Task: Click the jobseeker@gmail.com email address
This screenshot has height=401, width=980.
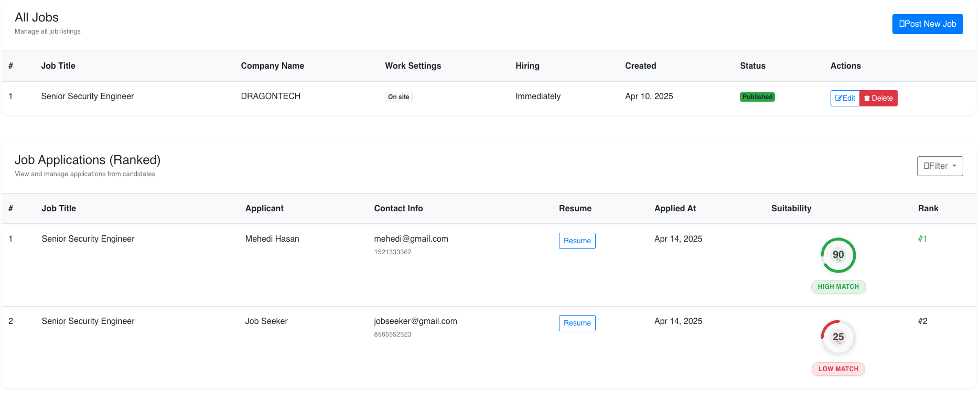Action: [415, 321]
